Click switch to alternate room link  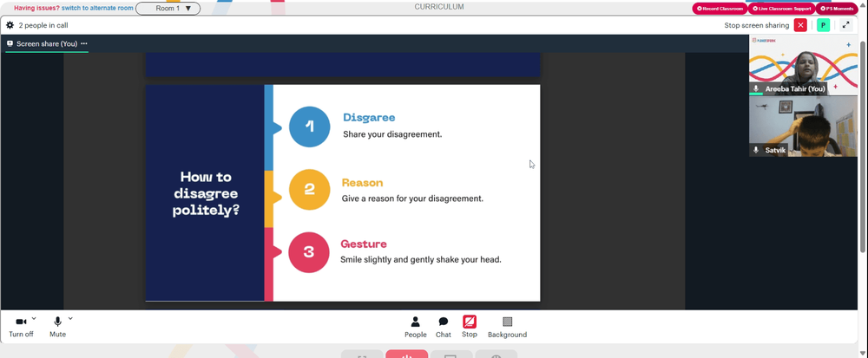tap(97, 9)
